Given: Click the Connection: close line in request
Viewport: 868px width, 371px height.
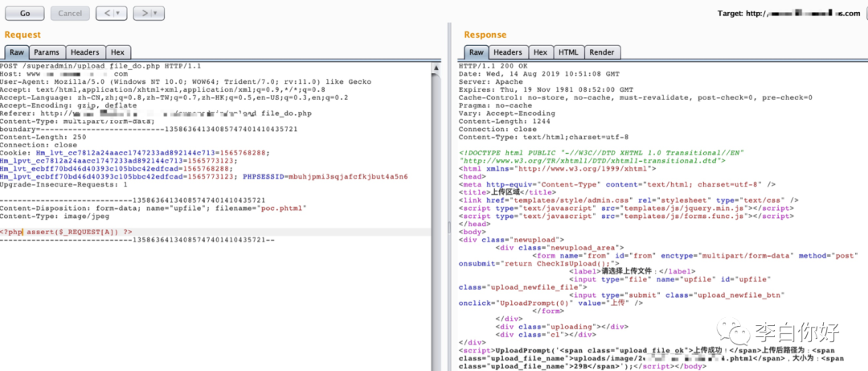Looking at the screenshot, I should pyautogui.click(x=39, y=145).
